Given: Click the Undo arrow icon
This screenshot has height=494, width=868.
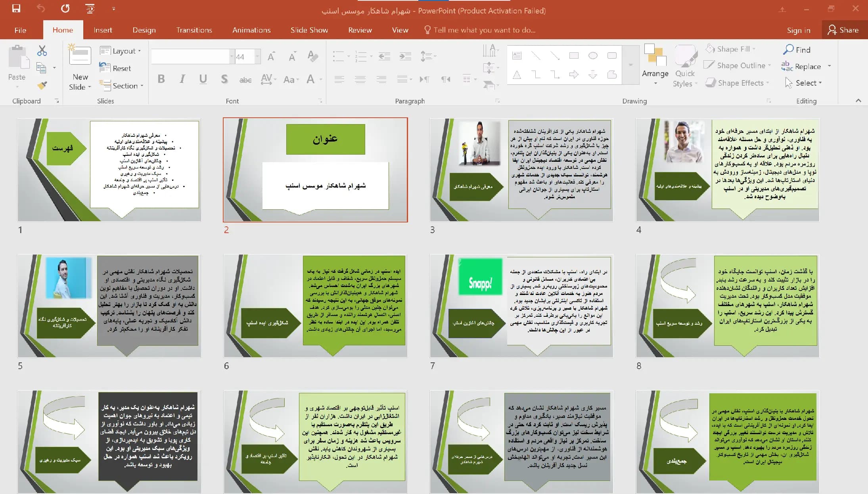Looking at the screenshot, I should click(40, 8).
